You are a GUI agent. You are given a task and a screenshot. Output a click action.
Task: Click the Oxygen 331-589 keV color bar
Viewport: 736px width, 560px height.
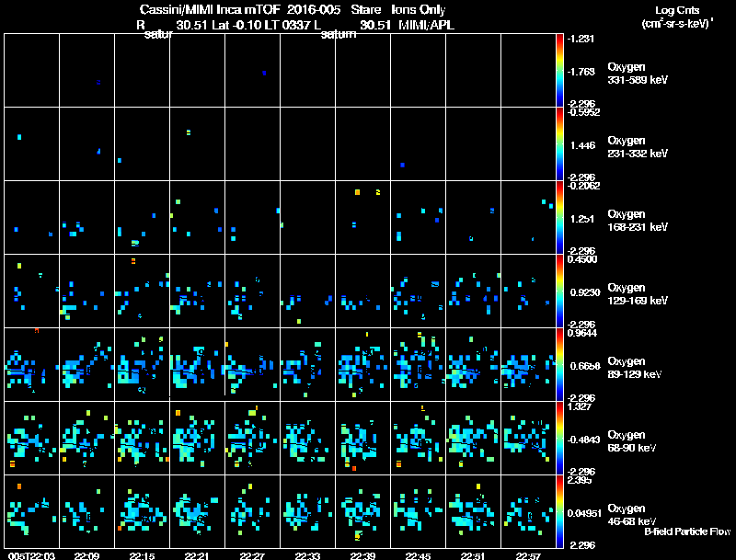pos(559,71)
